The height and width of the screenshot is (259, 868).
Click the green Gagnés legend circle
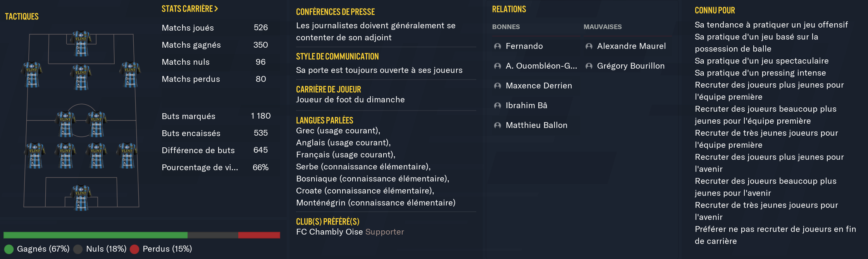click(9, 249)
